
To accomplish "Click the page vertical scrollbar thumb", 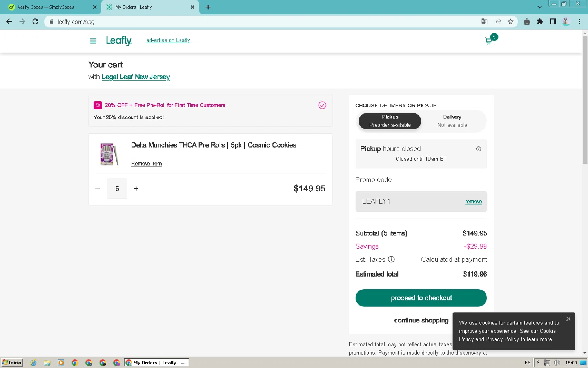I will coord(584,100).
